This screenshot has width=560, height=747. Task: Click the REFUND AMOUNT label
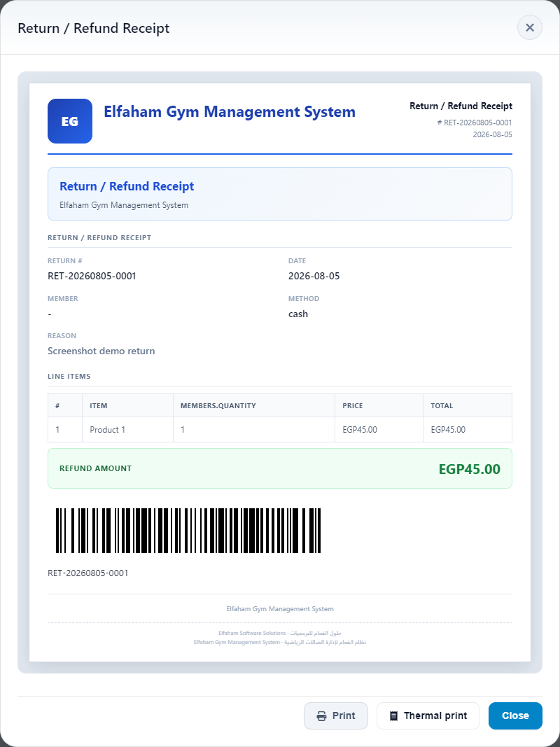(95, 469)
